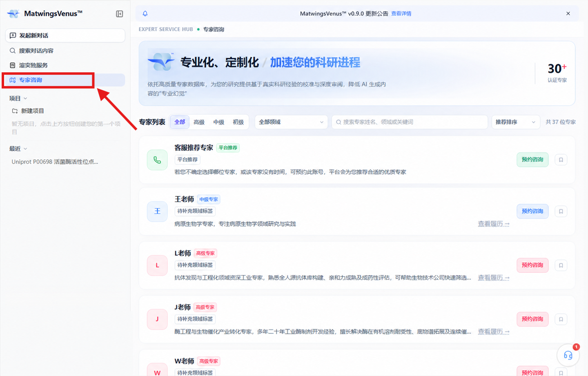588x376 pixels.
Task: Click the 平台推荐 green badge beside 客服推荐专家
Action: coord(228,148)
